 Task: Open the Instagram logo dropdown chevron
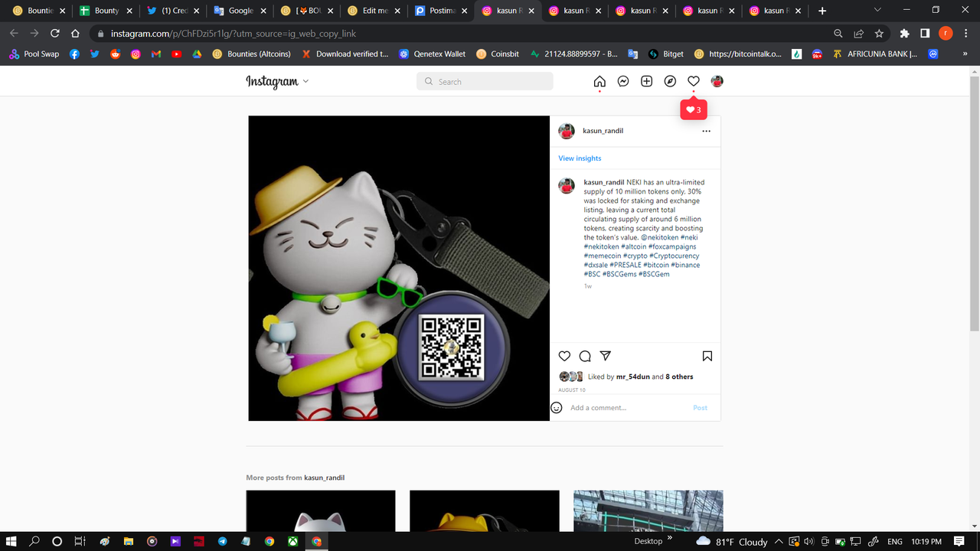pyautogui.click(x=305, y=81)
